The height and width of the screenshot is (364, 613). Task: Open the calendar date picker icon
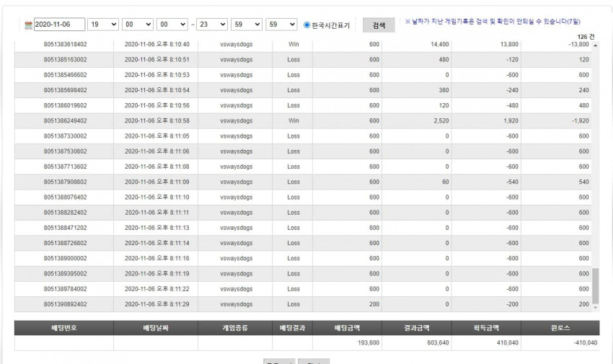click(28, 25)
